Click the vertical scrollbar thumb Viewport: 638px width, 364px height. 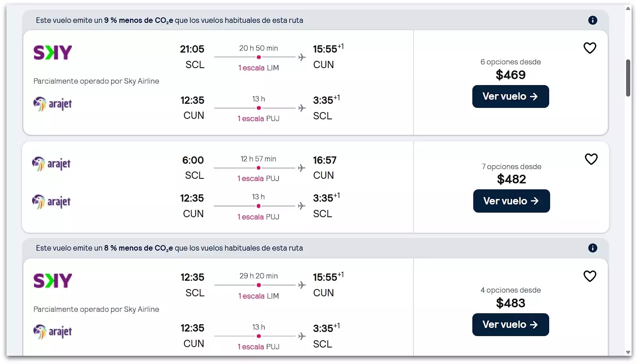coord(628,78)
